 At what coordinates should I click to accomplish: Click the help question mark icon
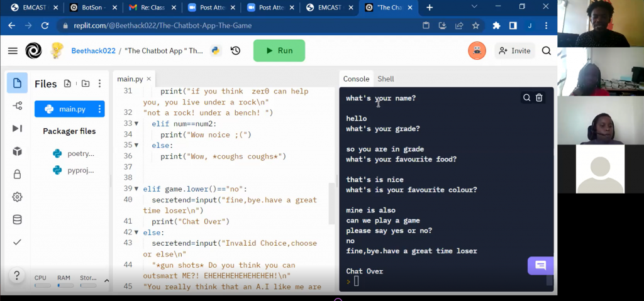coord(16,275)
